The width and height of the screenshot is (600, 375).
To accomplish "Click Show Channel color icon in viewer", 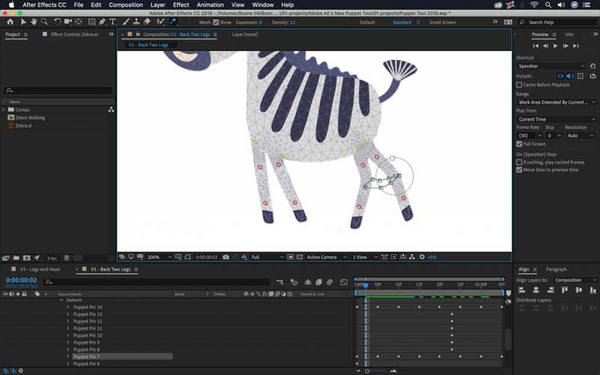I will pos(245,257).
